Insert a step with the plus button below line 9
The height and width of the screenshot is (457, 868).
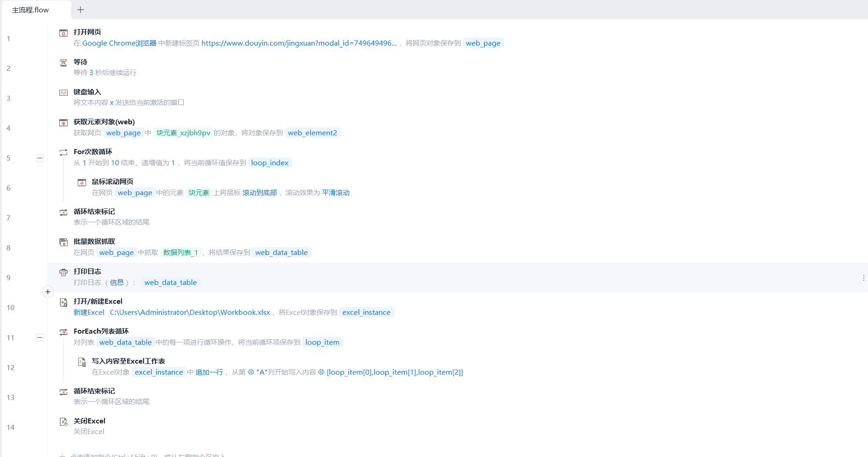(x=48, y=292)
